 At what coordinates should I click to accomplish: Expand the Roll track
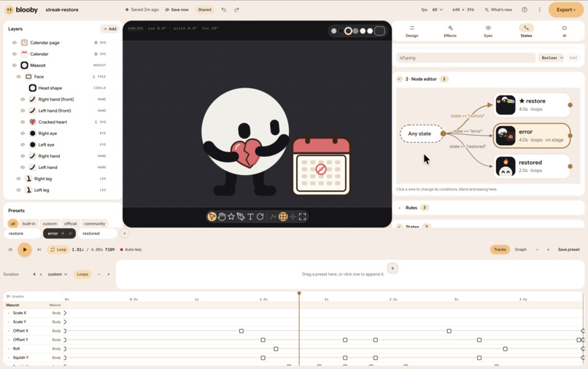pos(9,349)
